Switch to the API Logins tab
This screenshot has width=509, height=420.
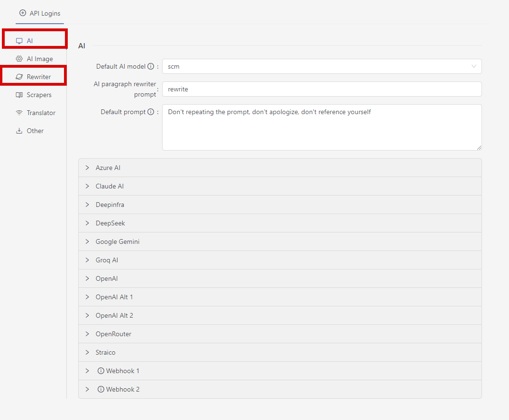click(x=40, y=13)
